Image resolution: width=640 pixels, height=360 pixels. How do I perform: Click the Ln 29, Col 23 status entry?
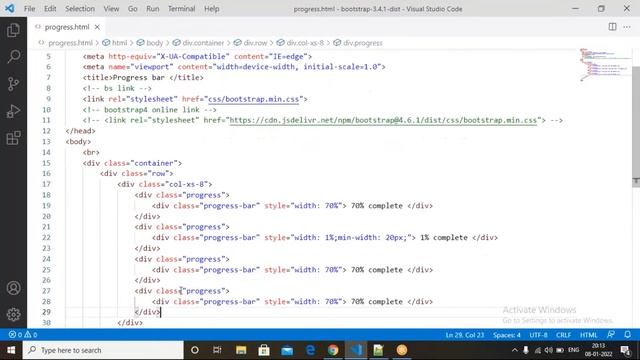pos(464,335)
